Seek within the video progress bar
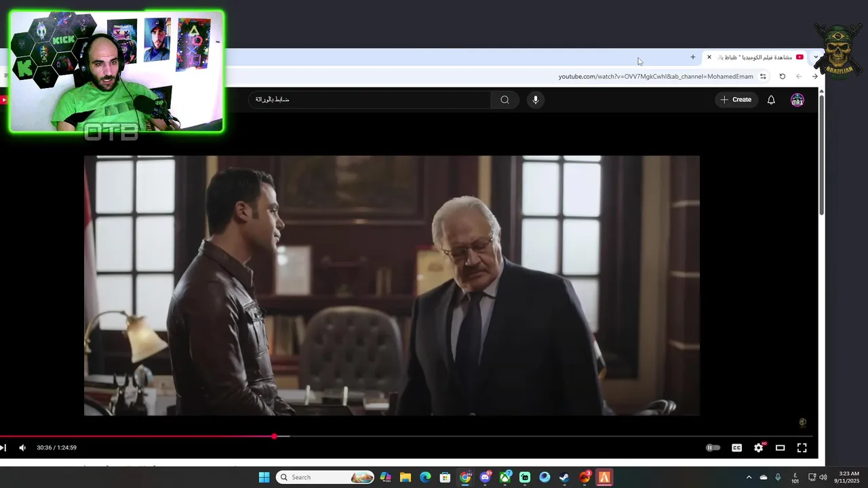The width and height of the screenshot is (868, 488). tap(407, 436)
